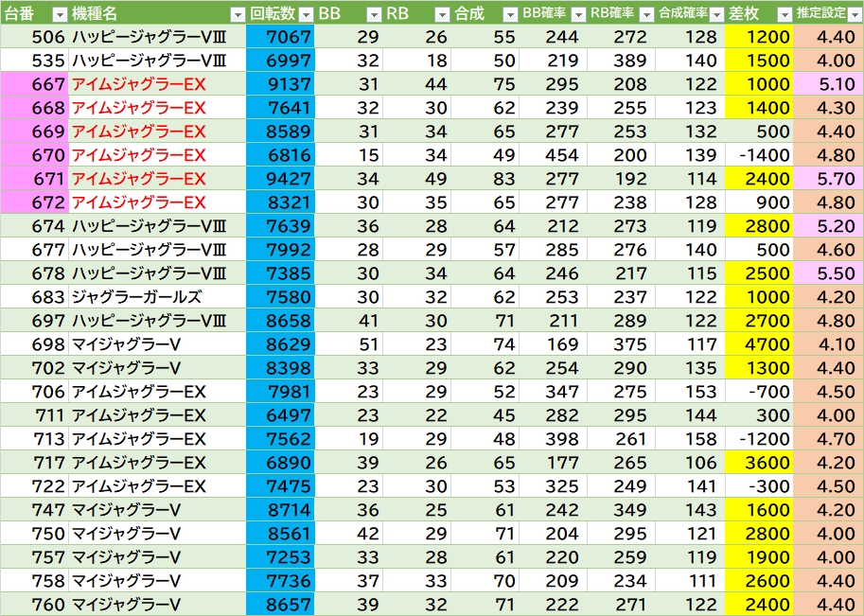Select マイジャグラーV cell in row 698
The image size is (864, 616).
(x=157, y=344)
